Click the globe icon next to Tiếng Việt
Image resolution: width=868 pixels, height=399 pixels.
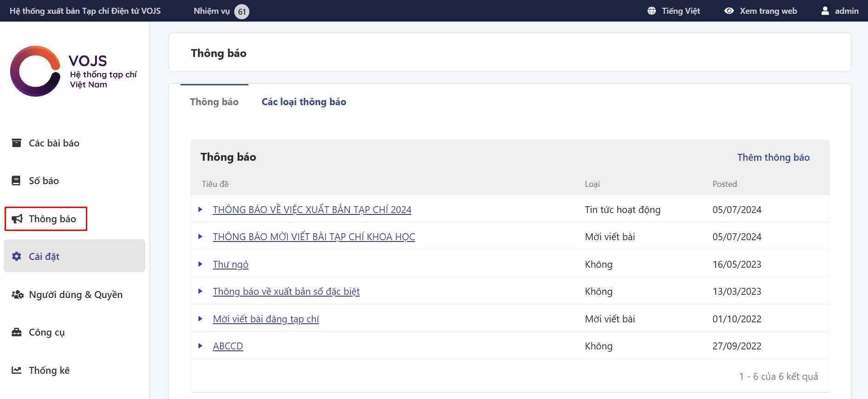[x=652, y=11]
